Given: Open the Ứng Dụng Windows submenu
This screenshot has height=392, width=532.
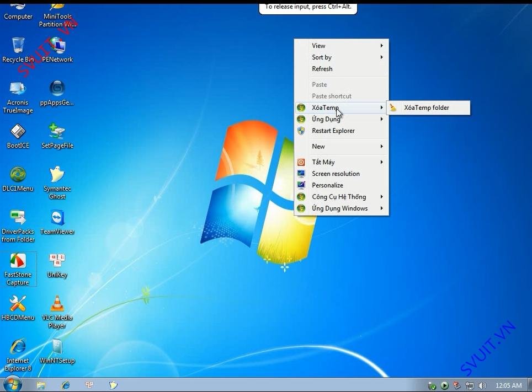Looking at the screenshot, I should [x=341, y=208].
